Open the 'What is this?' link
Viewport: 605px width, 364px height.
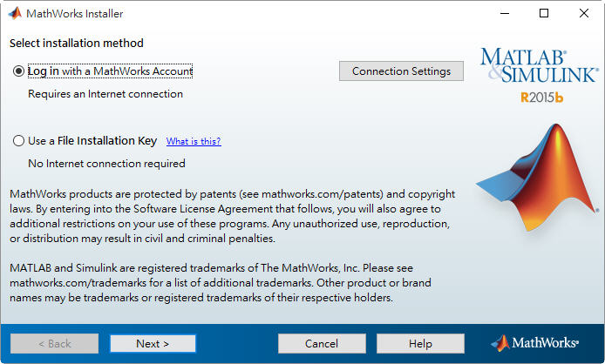click(194, 141)
